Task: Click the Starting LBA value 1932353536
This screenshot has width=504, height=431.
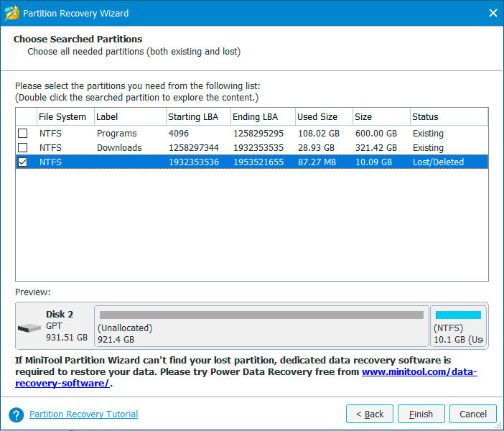Action: [194, 162]
